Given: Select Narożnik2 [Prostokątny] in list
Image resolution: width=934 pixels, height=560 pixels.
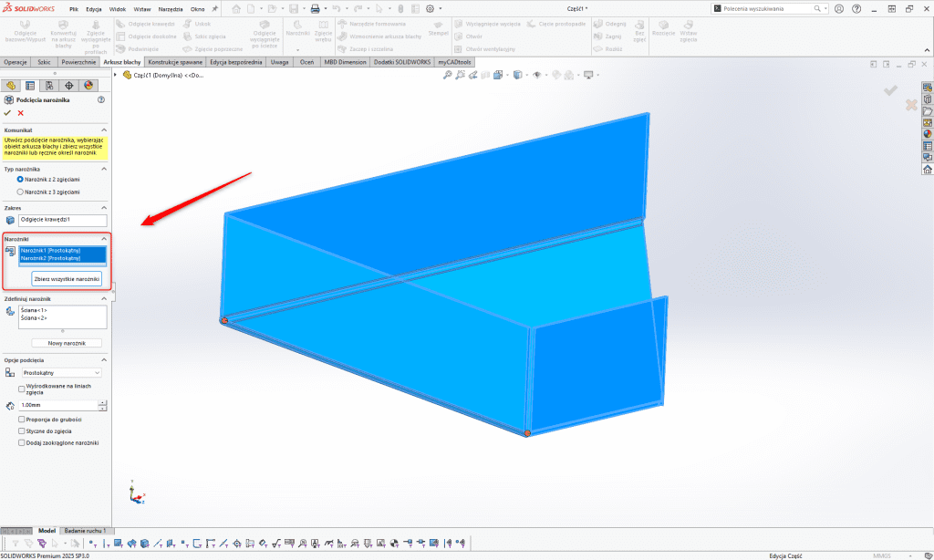Looking at the screenshot, I should 63,258.
